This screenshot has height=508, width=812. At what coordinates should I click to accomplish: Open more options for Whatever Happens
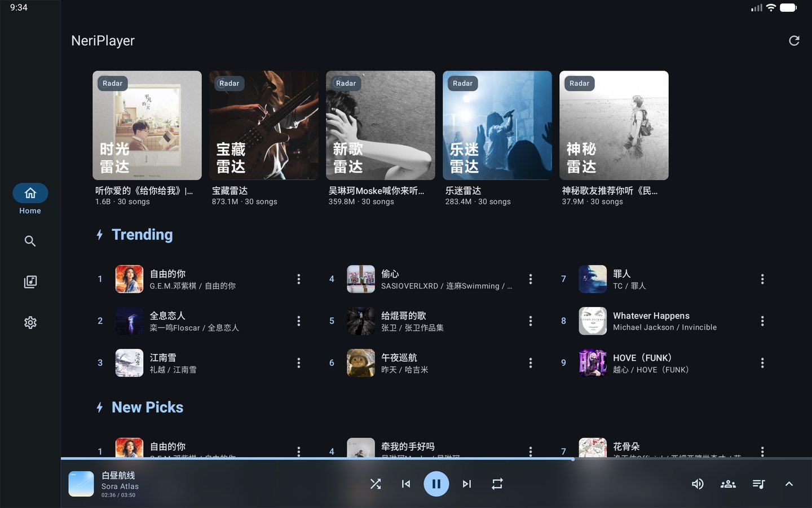coord(762,321)
